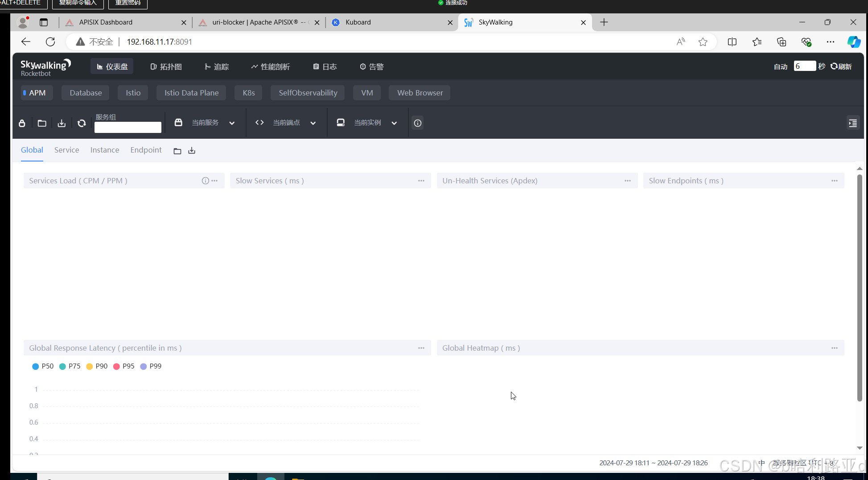Open browser split screen icon
The width and height of the screenshot is (868, 480).
(732, 42)
